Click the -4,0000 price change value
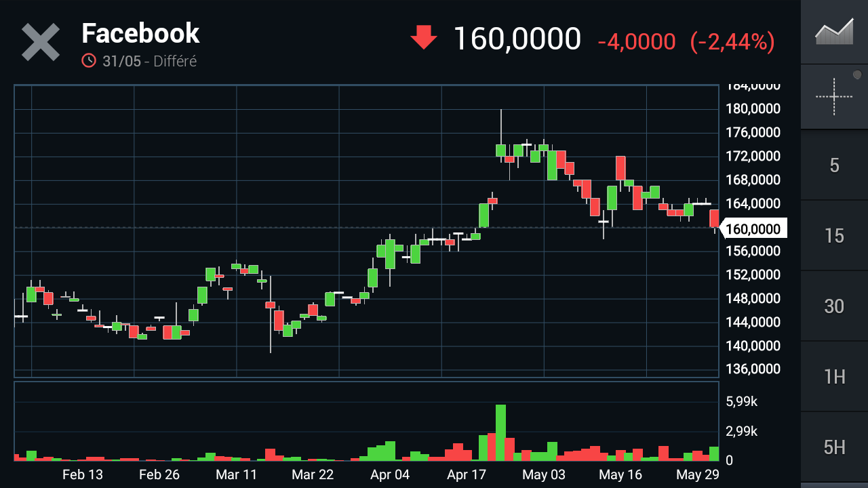This screenshot has width=868, height=488. click(637, 41)
